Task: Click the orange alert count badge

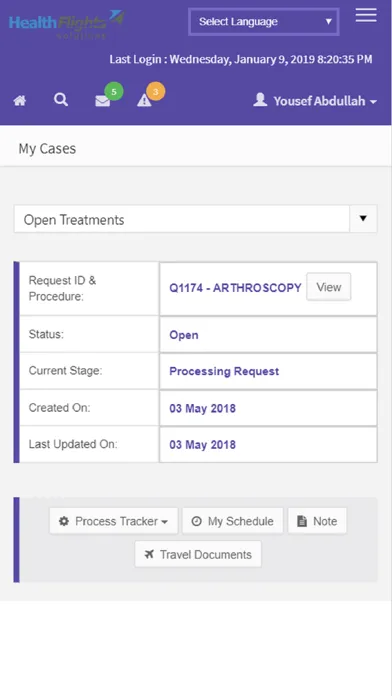Action: (x=156, y=91)
